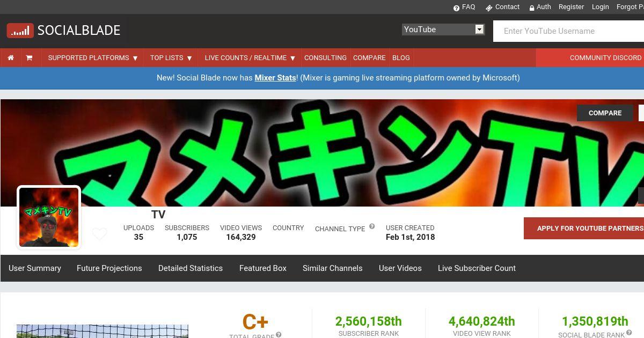The image size is (644, 338).
Task: Go to the home icon
Action: click(11, 57)
